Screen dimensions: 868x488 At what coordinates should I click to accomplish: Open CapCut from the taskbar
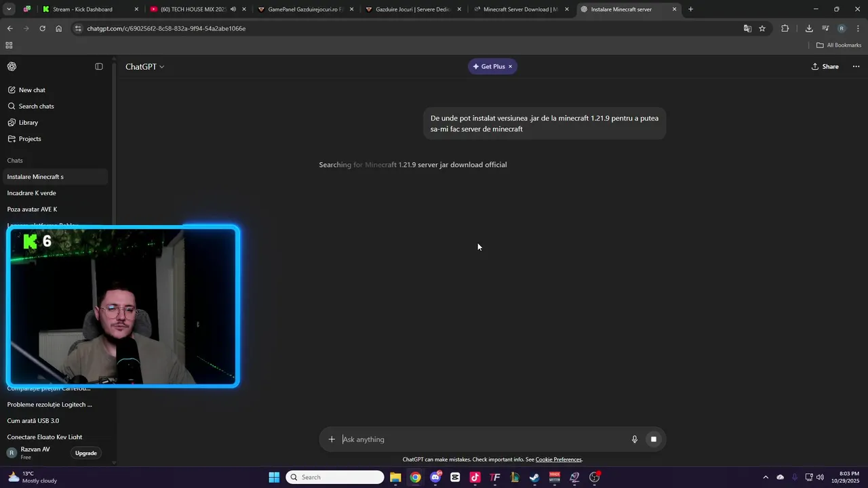455,477
